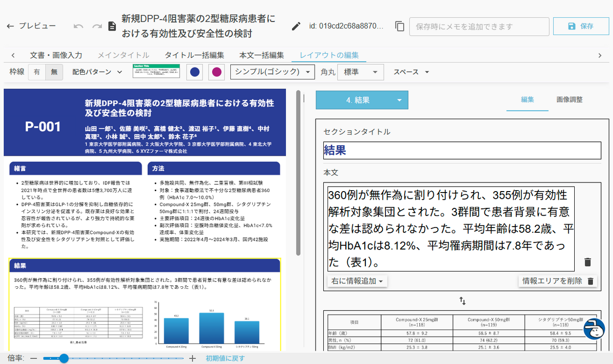This screenshot has width=613, height=364.
Task: Open the シンプル(ゴシック) font dropdown
Action: pos(272,72)
